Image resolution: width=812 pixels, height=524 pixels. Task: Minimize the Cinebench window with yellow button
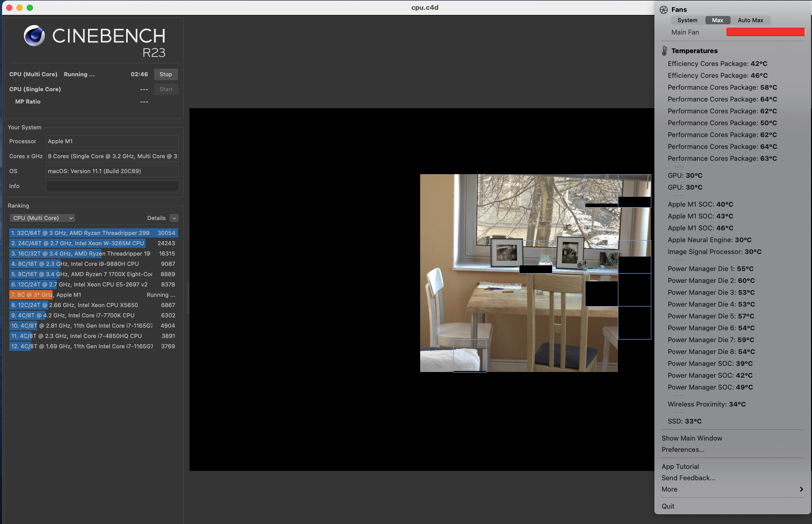(20, 8)
